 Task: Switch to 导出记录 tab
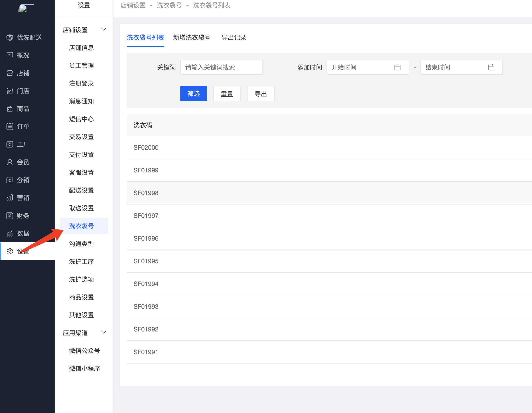(234, 38)
